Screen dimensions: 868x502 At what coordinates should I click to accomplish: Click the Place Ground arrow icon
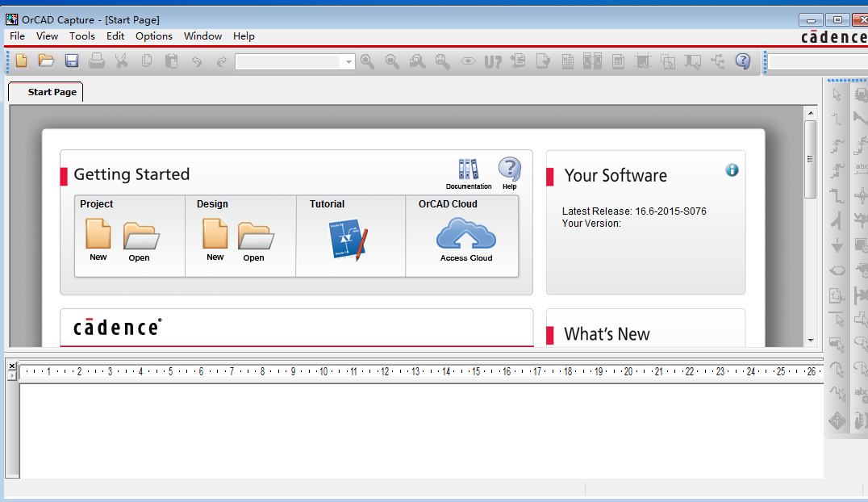coord(837,245)
